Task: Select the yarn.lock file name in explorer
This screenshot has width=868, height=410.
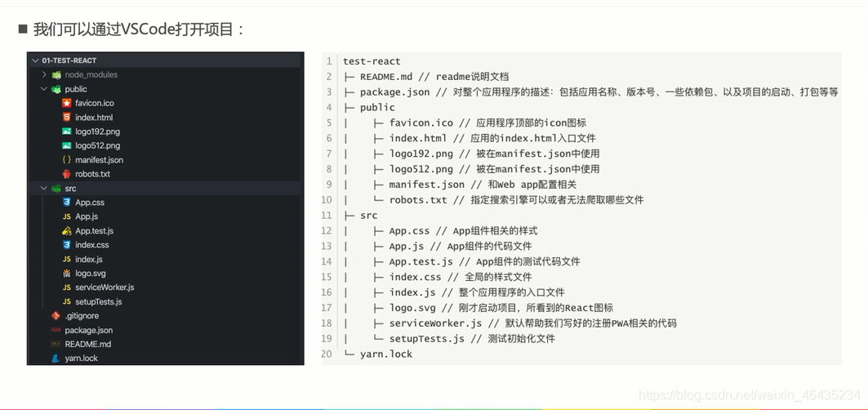Action: point(82,359)
